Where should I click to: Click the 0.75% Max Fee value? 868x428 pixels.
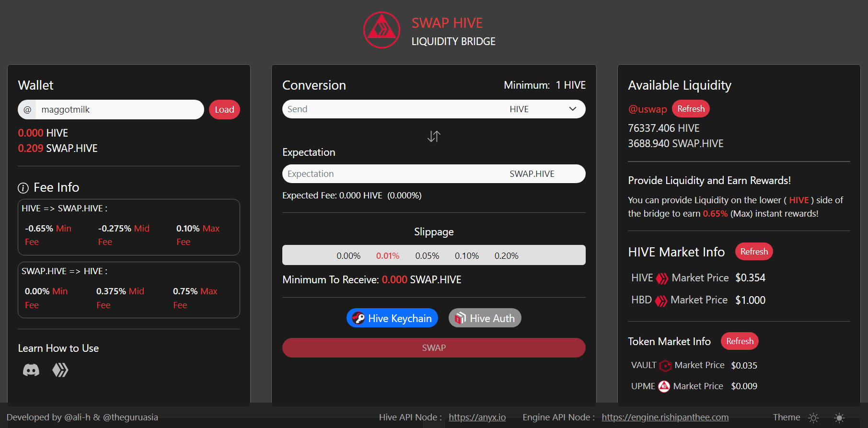pos(195,298)
